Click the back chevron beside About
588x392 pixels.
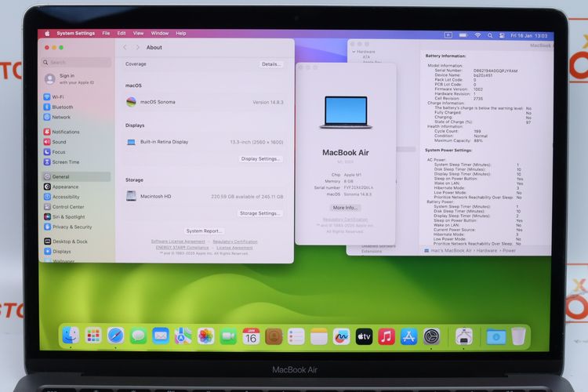(x=125, y=47)
